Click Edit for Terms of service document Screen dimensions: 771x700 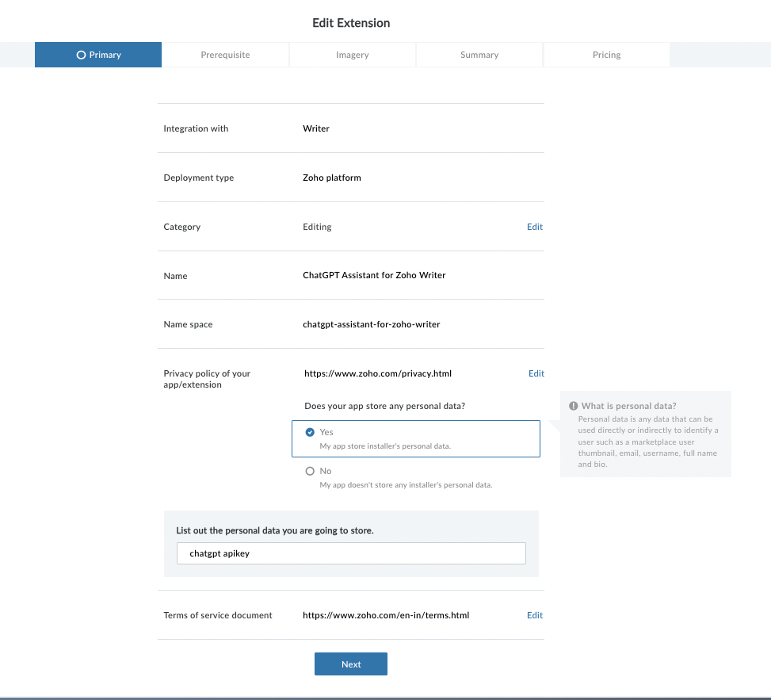click(535, 615)
